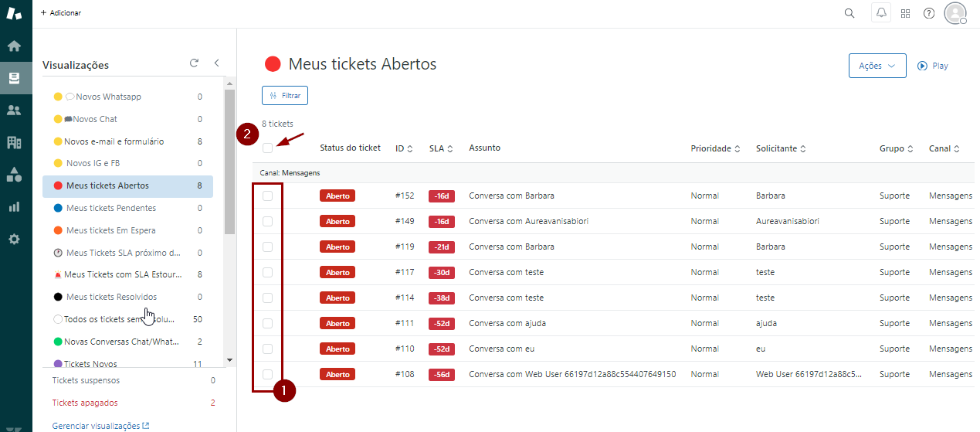The width and height of the screenshot is (980, 432).
Task: Open the Customers icon in sidebar
Action: [14, 110]
